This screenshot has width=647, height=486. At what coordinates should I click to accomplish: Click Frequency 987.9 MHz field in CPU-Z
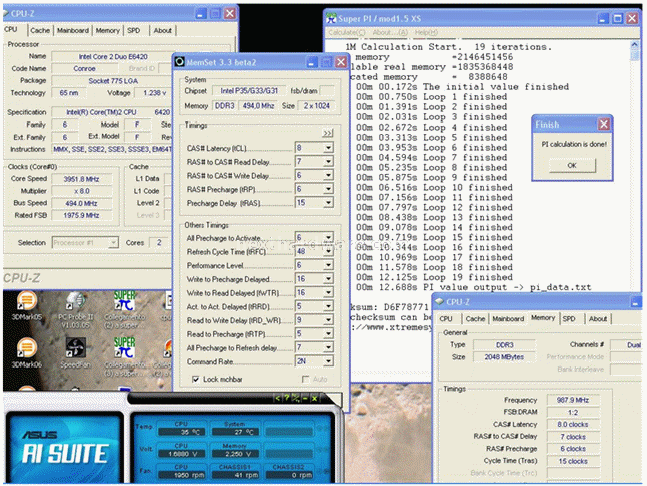[x=573, y=400]
